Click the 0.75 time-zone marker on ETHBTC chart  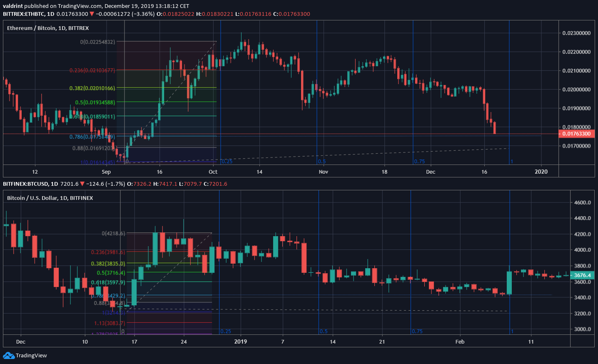pos(419,162)
